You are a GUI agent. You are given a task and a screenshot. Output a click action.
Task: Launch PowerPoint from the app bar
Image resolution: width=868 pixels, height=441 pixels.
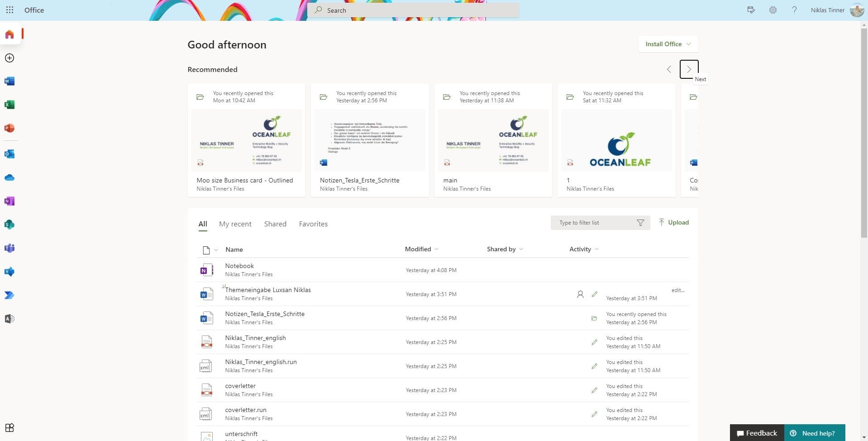pos(10,128)
